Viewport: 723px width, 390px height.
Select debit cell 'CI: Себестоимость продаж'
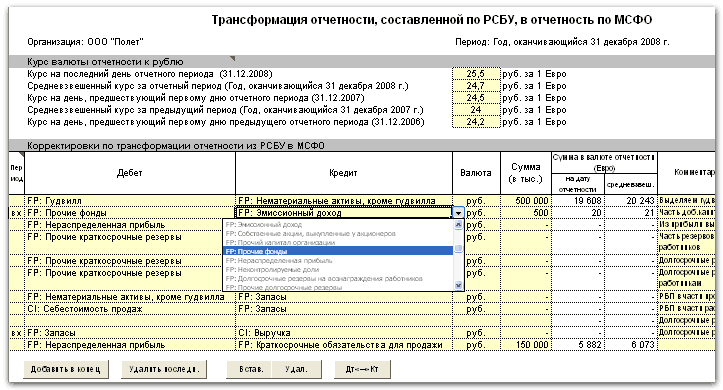[130, 309]
